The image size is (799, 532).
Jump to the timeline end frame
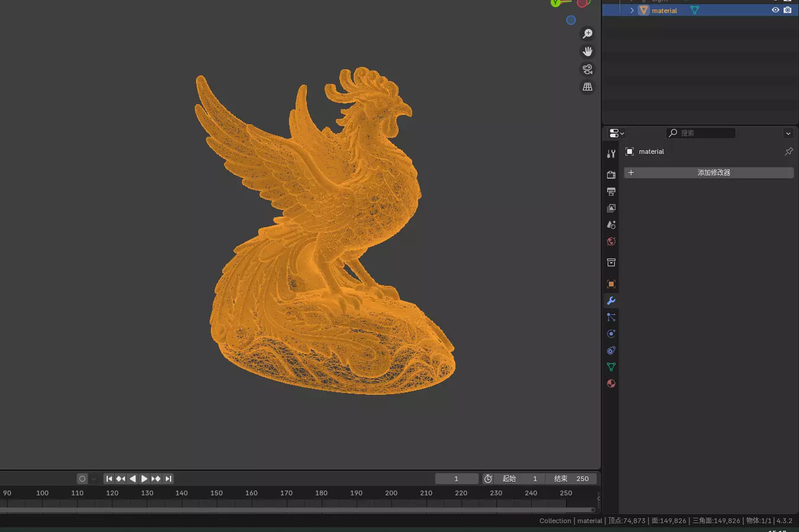(x=168, y=479)
